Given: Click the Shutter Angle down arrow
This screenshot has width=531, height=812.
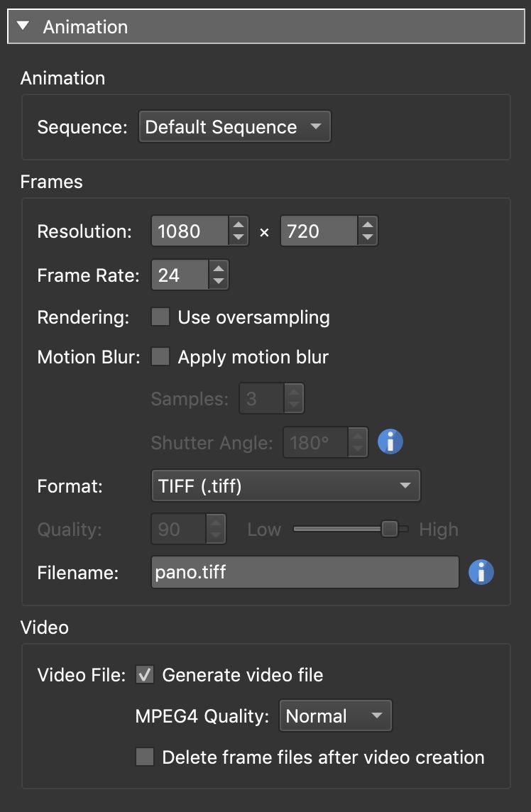Looking at the screenshot, I should 357,448.
